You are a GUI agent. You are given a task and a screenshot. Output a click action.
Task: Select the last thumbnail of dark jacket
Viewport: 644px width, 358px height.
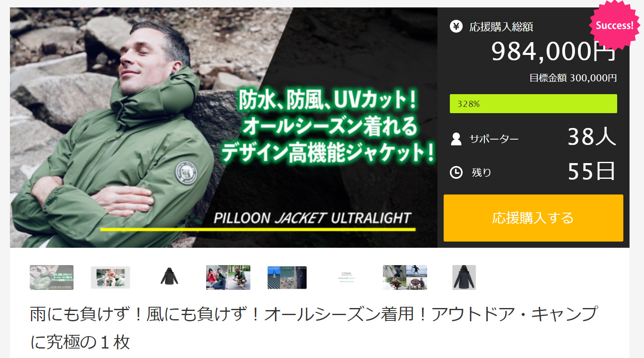464,277
